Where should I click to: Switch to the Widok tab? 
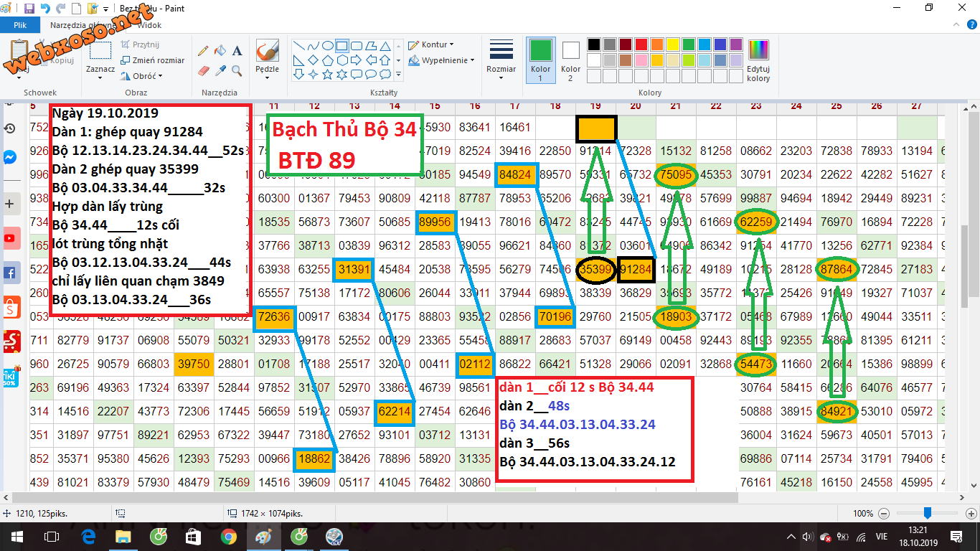[x=149, y=25]
